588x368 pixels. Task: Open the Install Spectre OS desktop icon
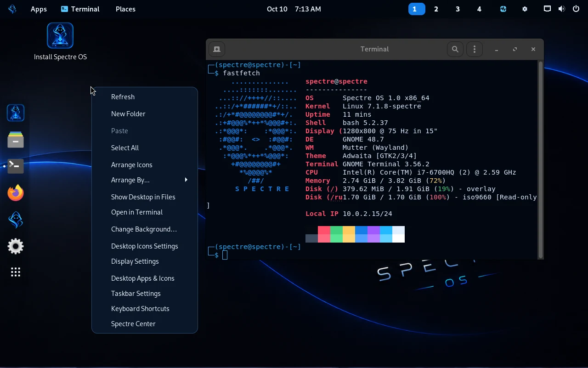[x=60, y=41]
